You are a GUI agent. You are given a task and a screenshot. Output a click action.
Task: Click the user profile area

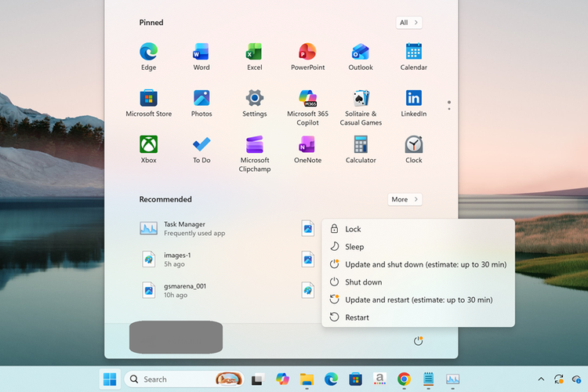click(176, 337)
